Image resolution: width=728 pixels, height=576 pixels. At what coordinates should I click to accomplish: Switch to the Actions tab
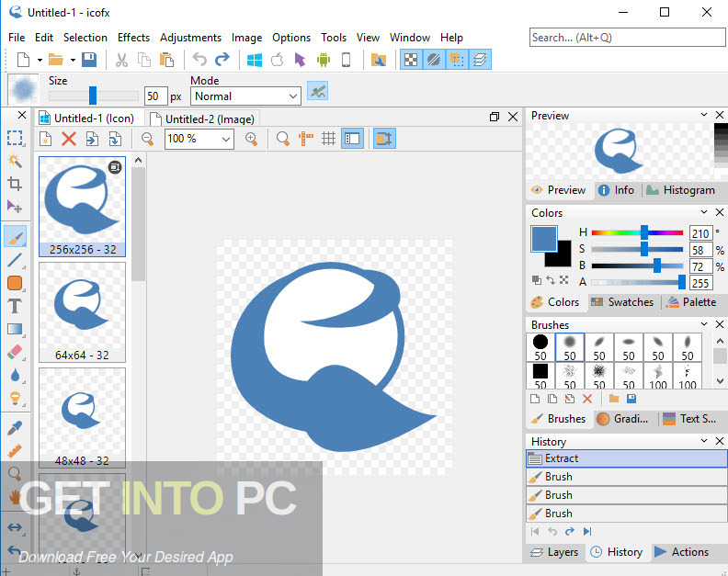681,552
